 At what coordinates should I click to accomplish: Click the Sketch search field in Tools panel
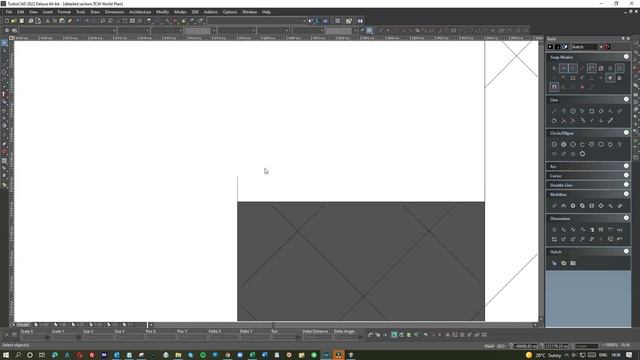pos(584,47)
